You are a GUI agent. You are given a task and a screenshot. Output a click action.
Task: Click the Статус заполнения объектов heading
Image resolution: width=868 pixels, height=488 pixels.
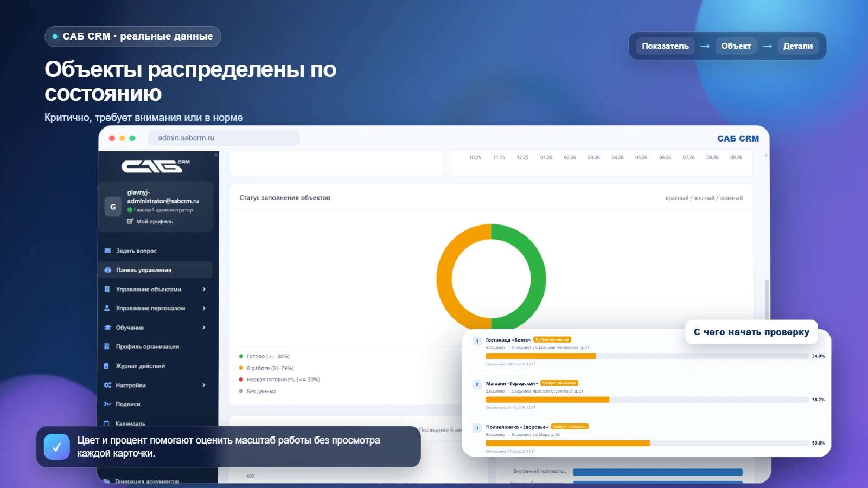pyautogui.click(x=285, y=198)
